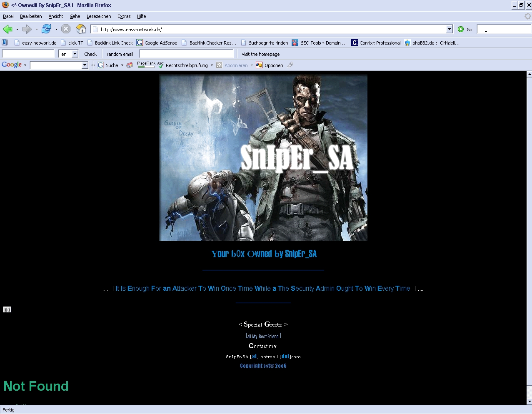Open the Ansicht menu
532x414 pixels.
tap(56, 16)
